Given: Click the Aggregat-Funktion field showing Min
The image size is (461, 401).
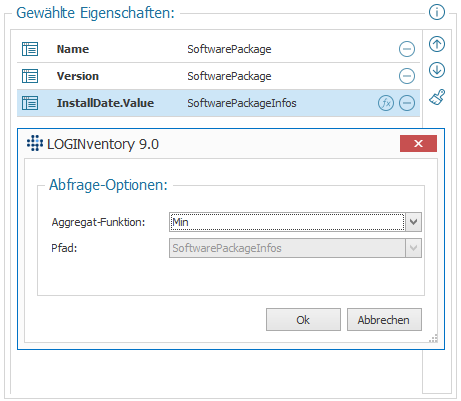Looking at the screenshot, I should (287, 222).
